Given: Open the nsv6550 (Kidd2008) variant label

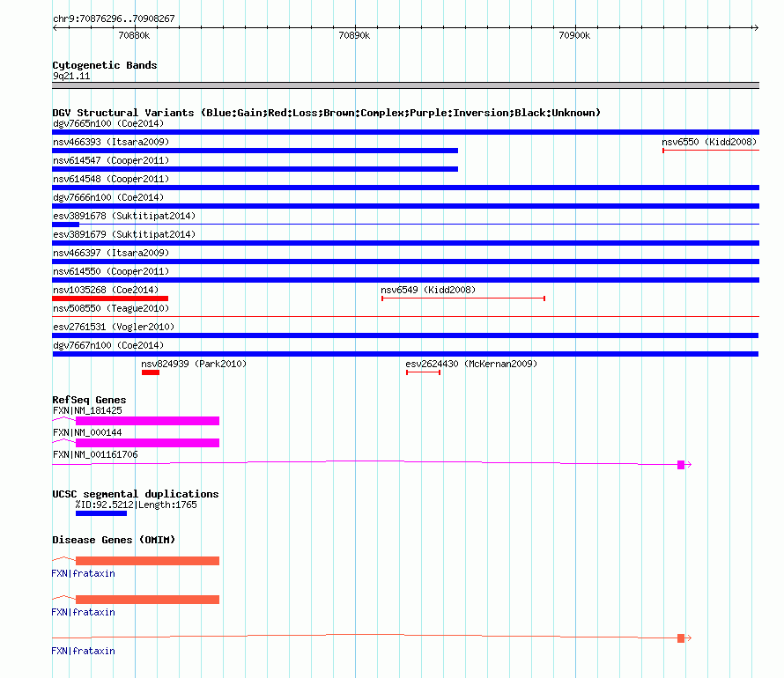Looking at the screenshot, I should [709, 142].
